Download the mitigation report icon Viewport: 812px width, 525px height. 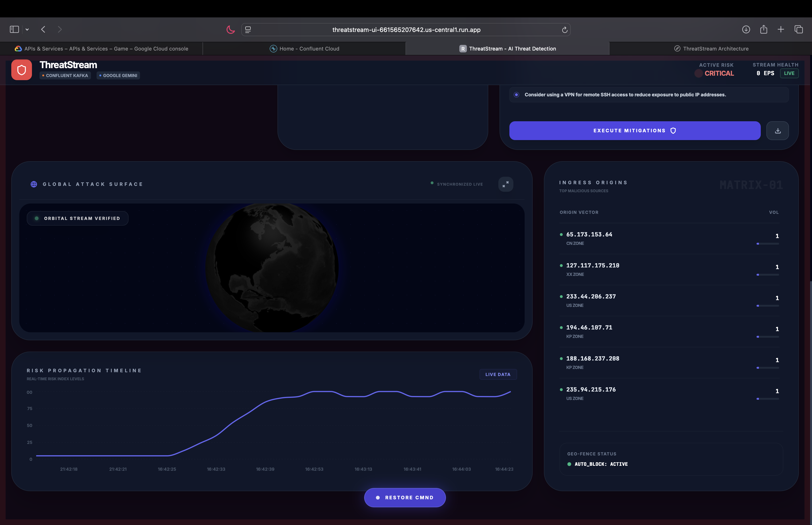tap(778, 131)
